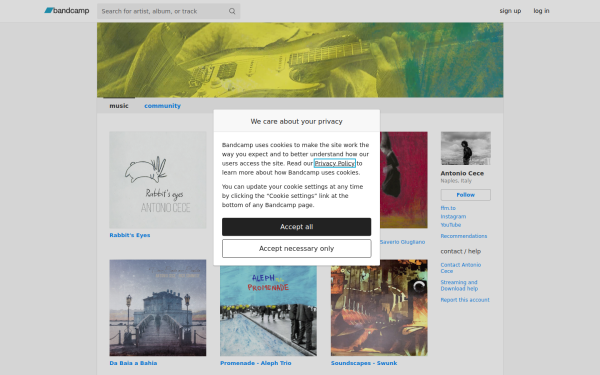Click Report this account
Viewport: 600px width, 375px height.
(x=465, y=300)
